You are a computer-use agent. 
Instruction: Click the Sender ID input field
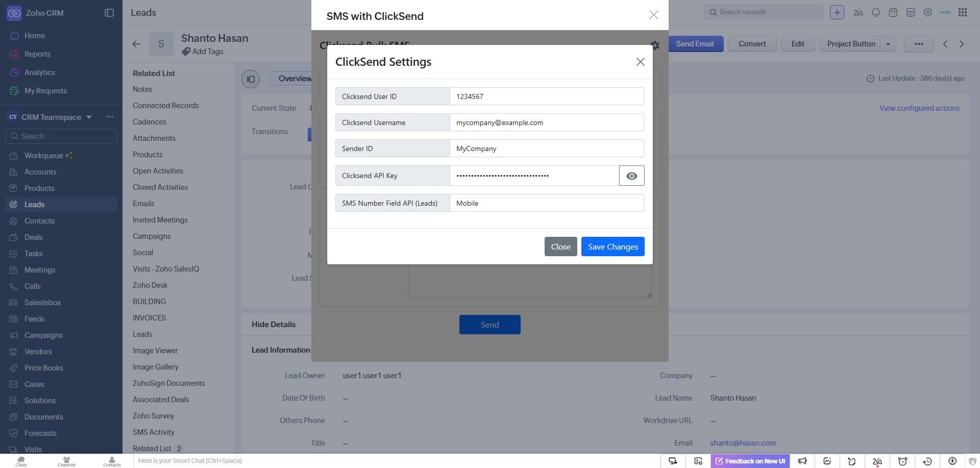[x=547, y=149]
